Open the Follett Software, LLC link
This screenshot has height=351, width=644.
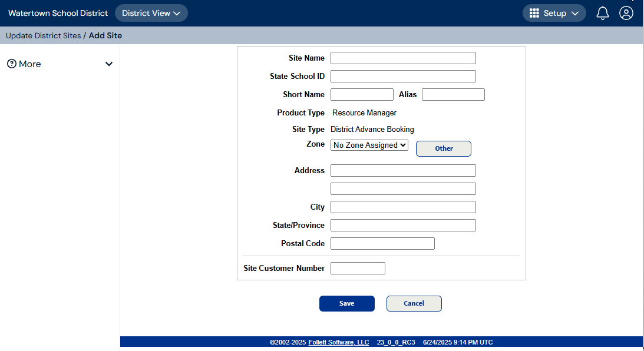pyautogui.click(x=339, y=342)
